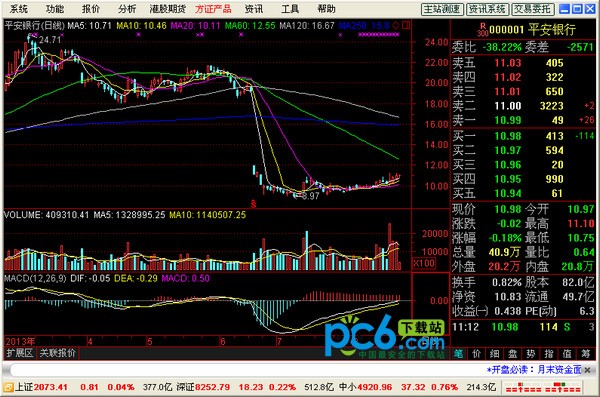Click the R 300 marker beside stock code

pyautogui.click(x=483, y=29)
